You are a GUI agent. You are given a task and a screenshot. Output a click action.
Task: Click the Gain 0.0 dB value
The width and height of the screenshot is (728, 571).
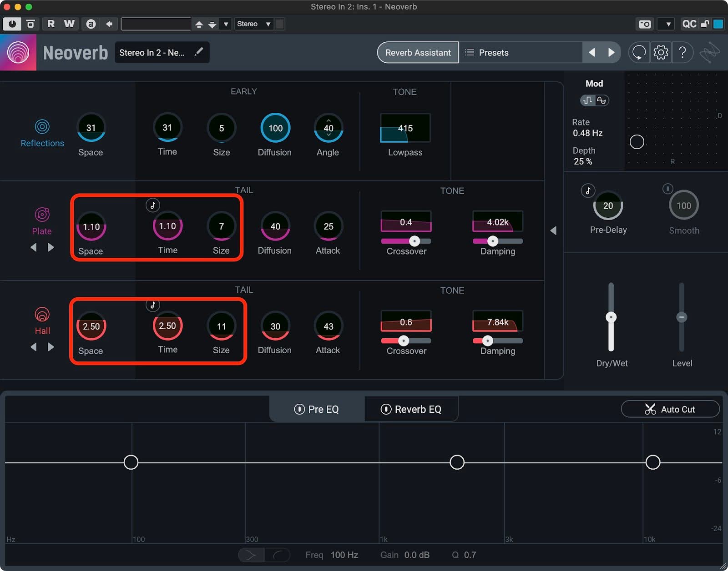(417, 555)
